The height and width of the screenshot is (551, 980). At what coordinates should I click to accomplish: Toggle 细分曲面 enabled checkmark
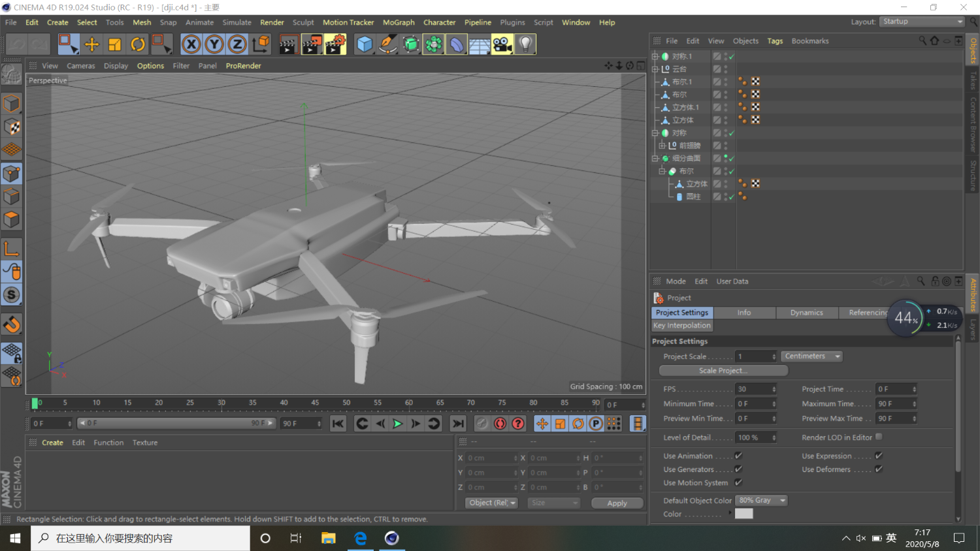tap(732, 159)
